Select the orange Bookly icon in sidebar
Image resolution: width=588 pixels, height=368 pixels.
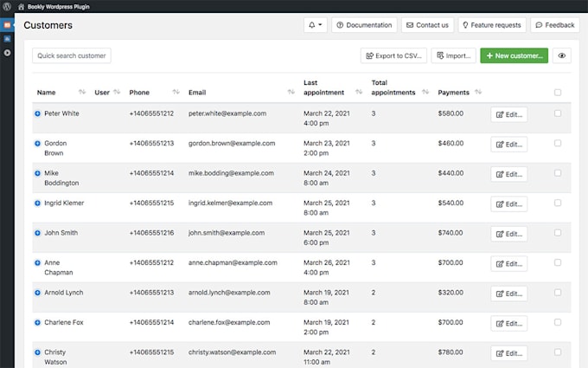(7, 25)
